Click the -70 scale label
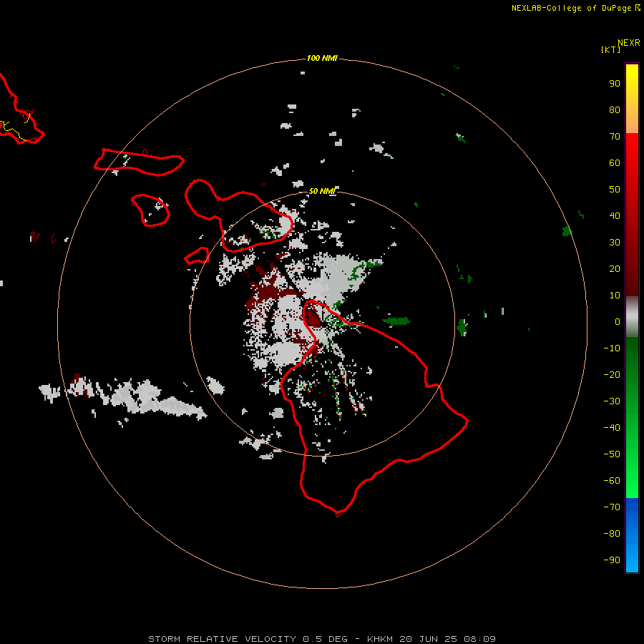 [x=612, y=507]
